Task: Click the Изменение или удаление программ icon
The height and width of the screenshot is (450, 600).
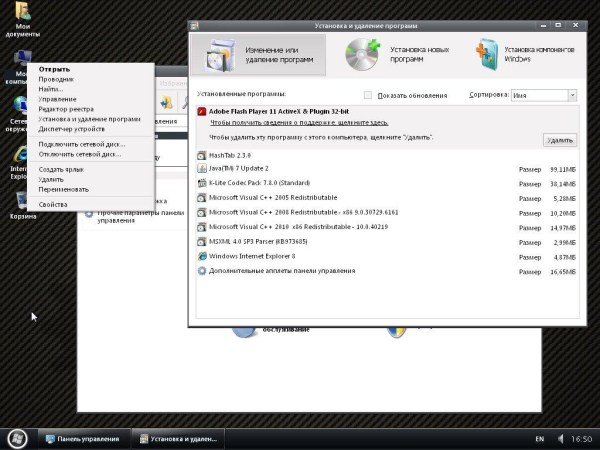Action: pos(221,54)
